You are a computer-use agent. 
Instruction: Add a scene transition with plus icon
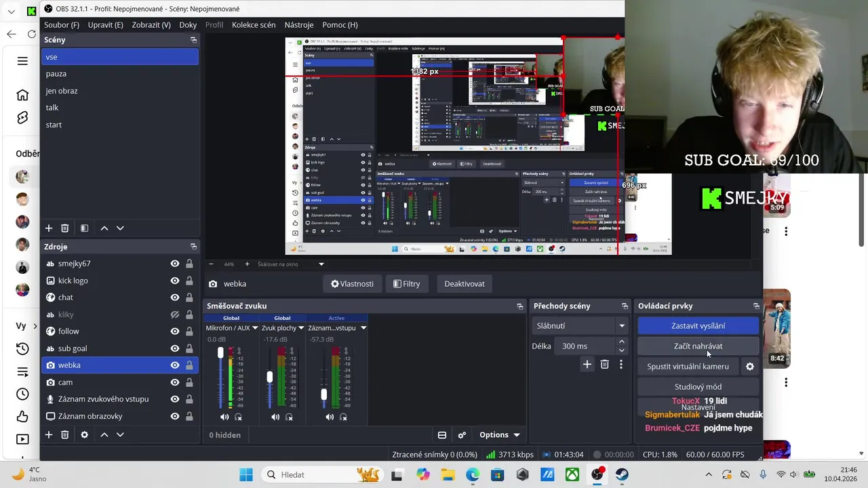pyautogui.click(x=587, y=365)
